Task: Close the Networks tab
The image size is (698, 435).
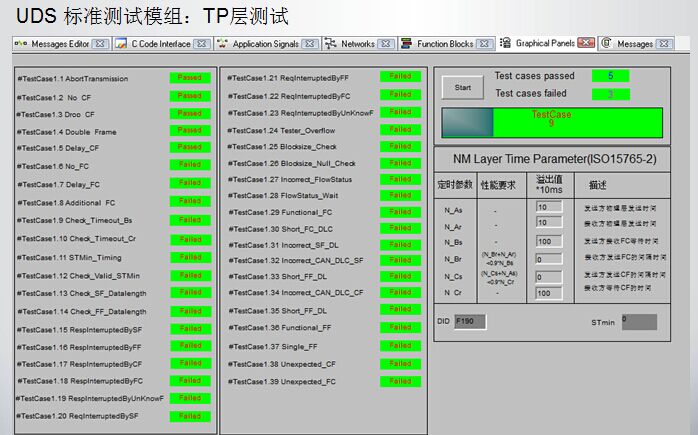Action: pyautogui.click(x=387, y=44)
